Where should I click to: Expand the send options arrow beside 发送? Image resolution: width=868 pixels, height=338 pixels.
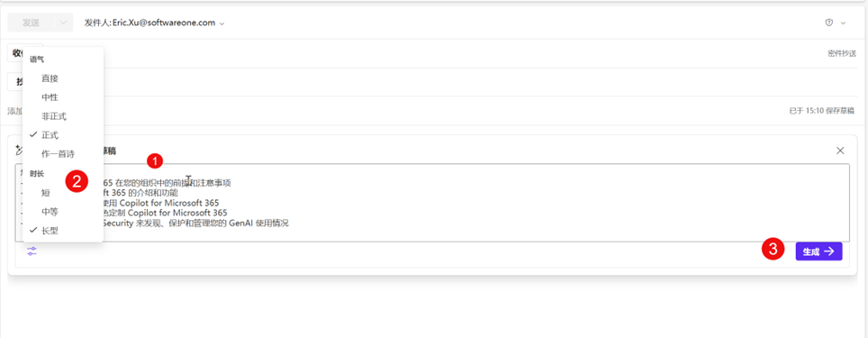click(64, 23)
